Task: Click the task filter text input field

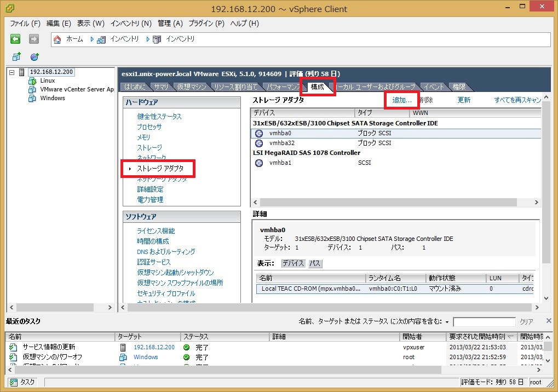Action: (484, 322)
